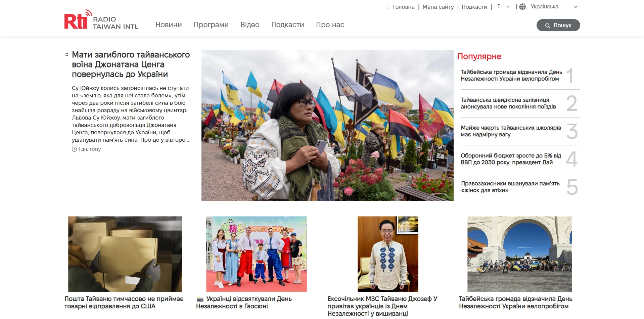Click the magnifier icon in Пошук button

coord(547,26)
